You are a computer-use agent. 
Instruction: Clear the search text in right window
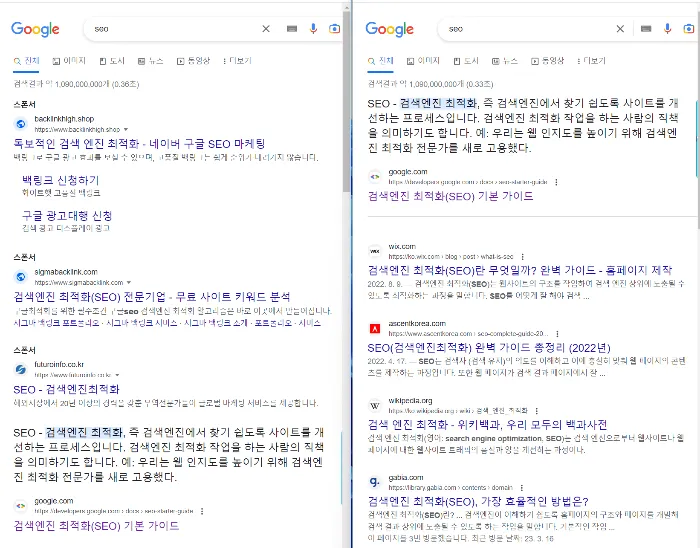tap(620, 29)
